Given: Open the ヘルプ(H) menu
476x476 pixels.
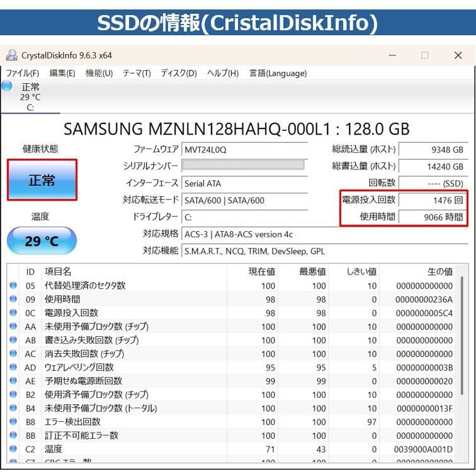Looking at the screenshot, I should click(223, 73).
